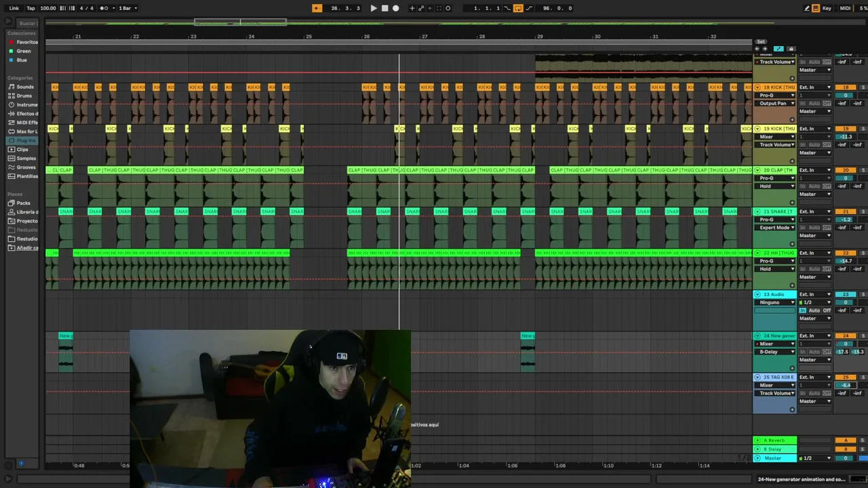Open the Packs place in browser

tap(23, 203)
